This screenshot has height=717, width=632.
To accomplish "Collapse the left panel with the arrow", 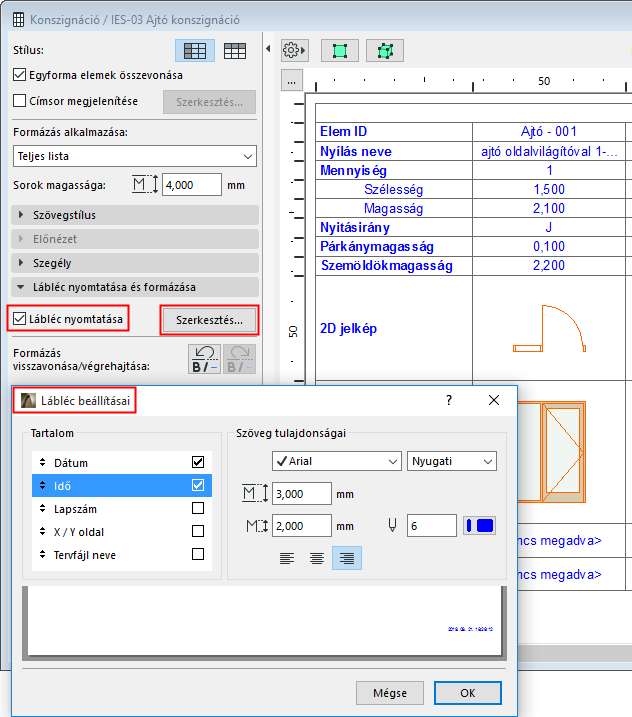I will 268,48.
